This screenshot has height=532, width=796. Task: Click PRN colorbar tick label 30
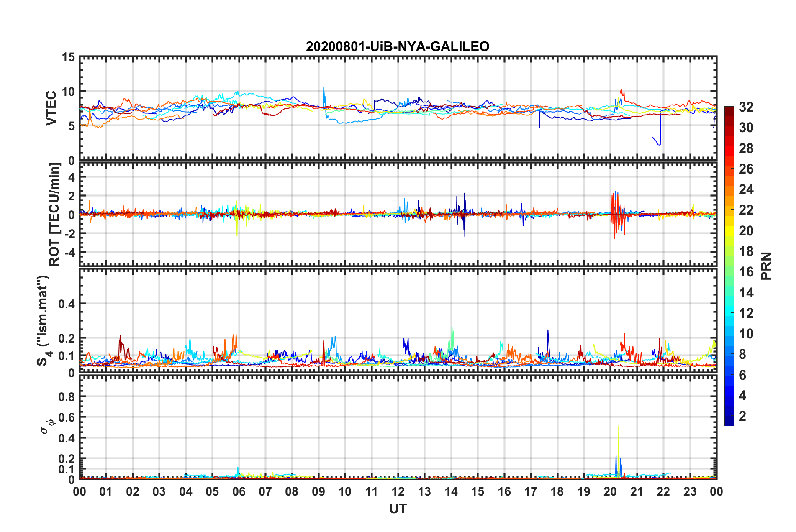(746, 128)
